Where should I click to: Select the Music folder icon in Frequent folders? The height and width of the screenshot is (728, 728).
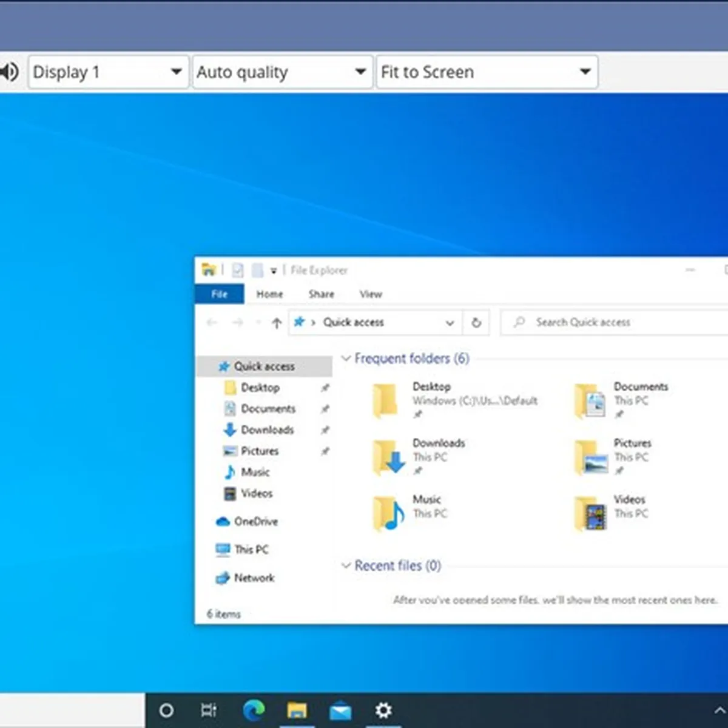point(388,513)
